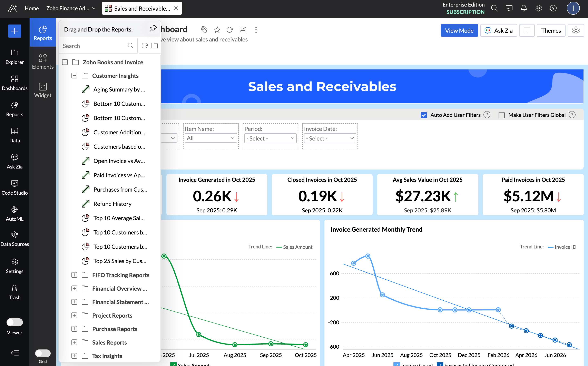This screenshot has height=366, width=588.
Task: Pin the Drag and Drop Reports panel
Action: 153,28
